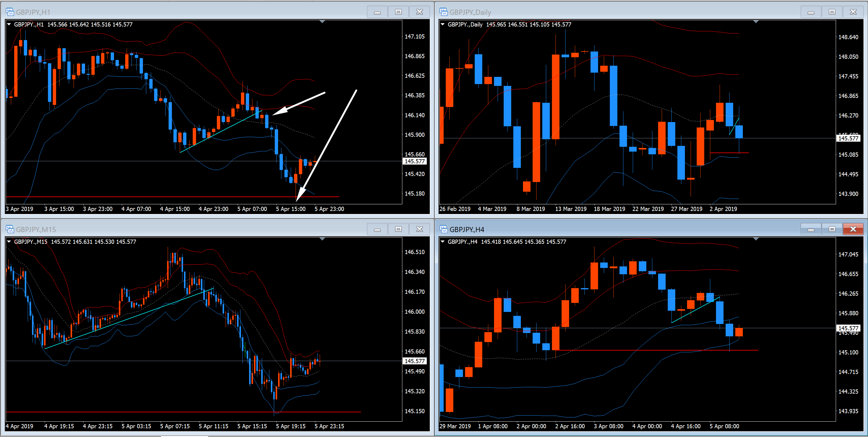The width and height of the screenshot is (868, 437).
Task: Click the 145.577 price label on H4 chart
Action: pos(848,328)
